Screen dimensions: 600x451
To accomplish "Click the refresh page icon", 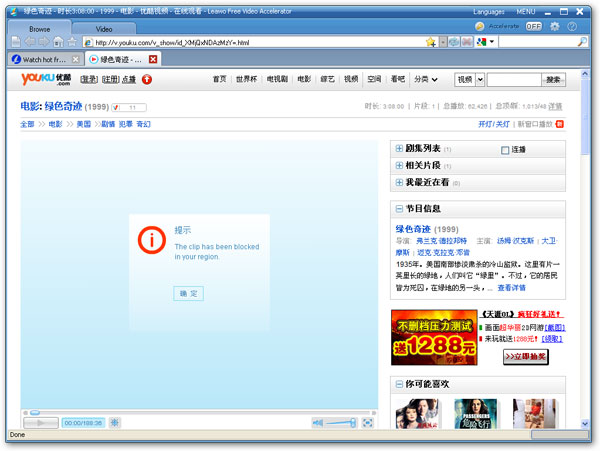I will coord(454,42).
